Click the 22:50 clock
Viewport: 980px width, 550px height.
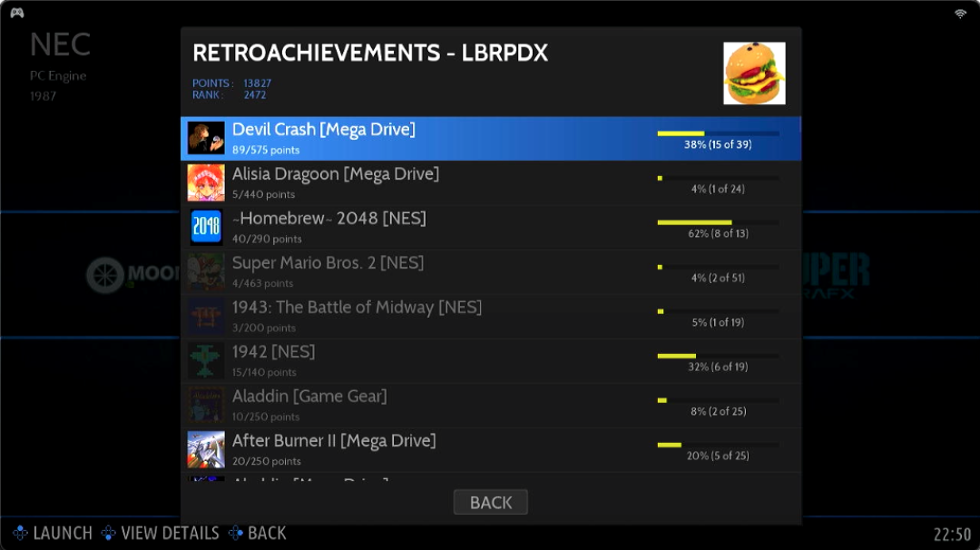[x=953, y=535]
